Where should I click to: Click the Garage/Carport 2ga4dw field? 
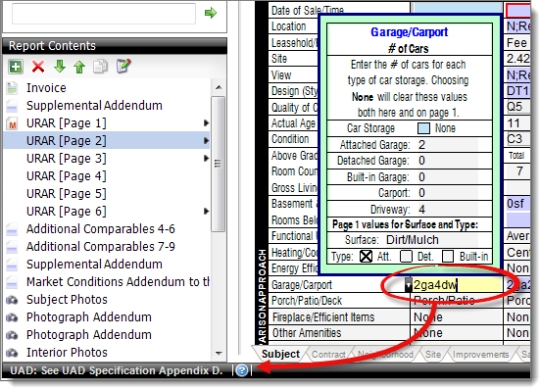[x=457, y=285]
